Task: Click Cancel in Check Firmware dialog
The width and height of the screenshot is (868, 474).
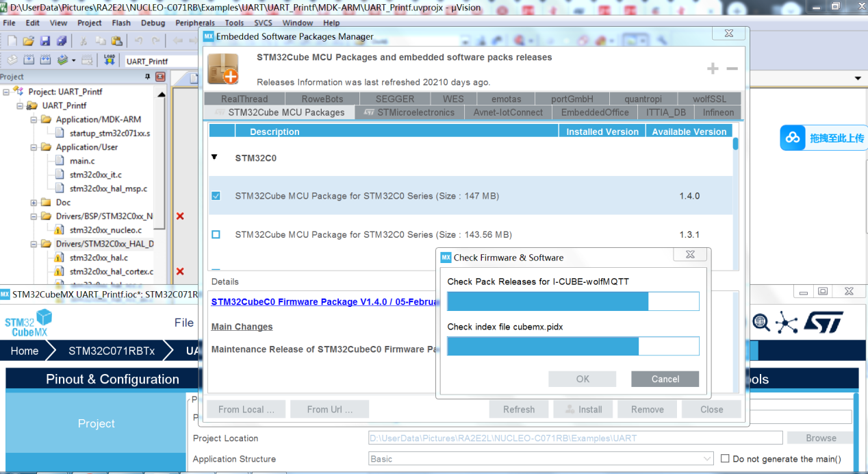Action: coord(665,379)
